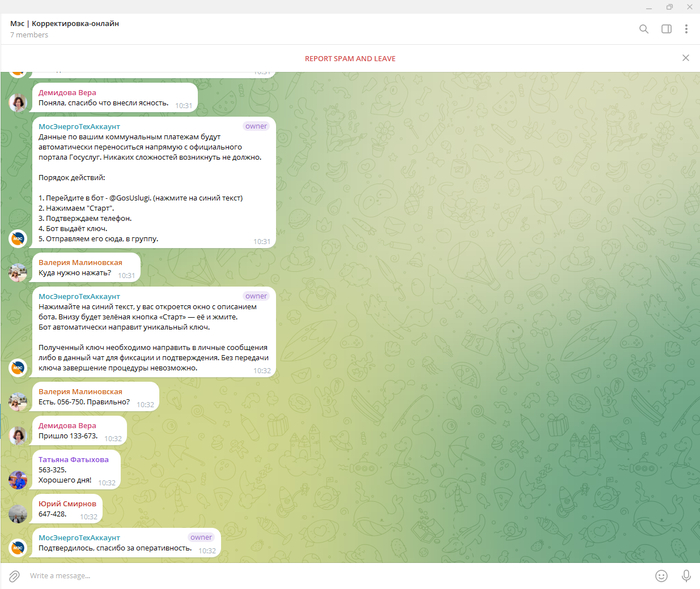The width and height of the screenshot is (700, 589).
Task: Click message text '647-428.'
Action: (x=52, y=514)
